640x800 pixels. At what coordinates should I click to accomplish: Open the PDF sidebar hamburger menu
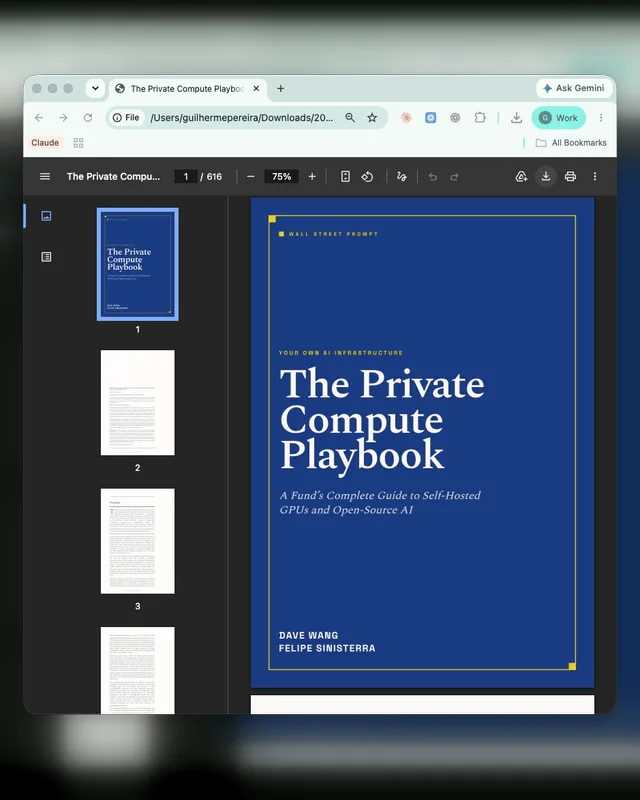[45, 177]
